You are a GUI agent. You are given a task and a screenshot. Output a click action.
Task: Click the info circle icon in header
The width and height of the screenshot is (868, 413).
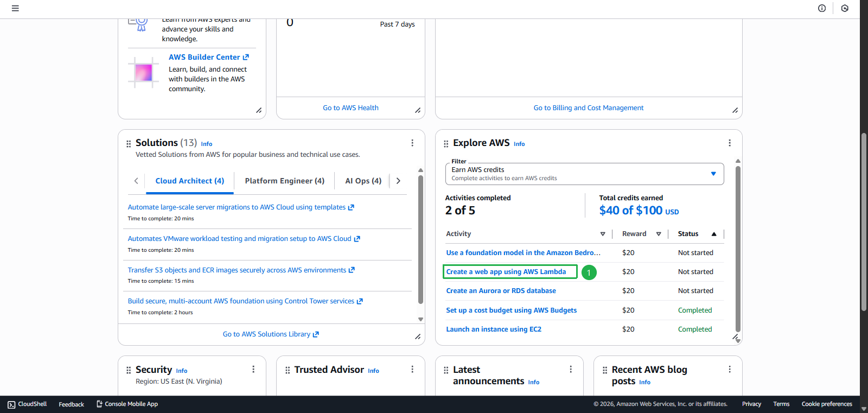click(822, 8)
